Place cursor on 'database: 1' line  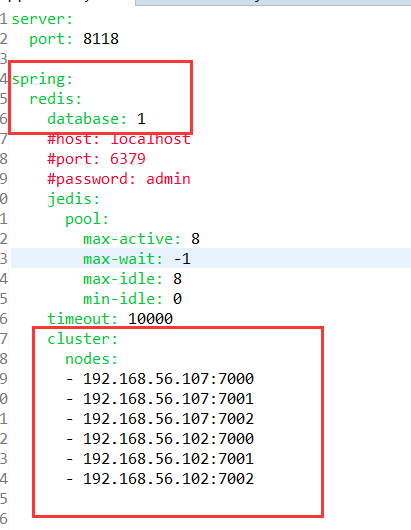click(97, 119)
